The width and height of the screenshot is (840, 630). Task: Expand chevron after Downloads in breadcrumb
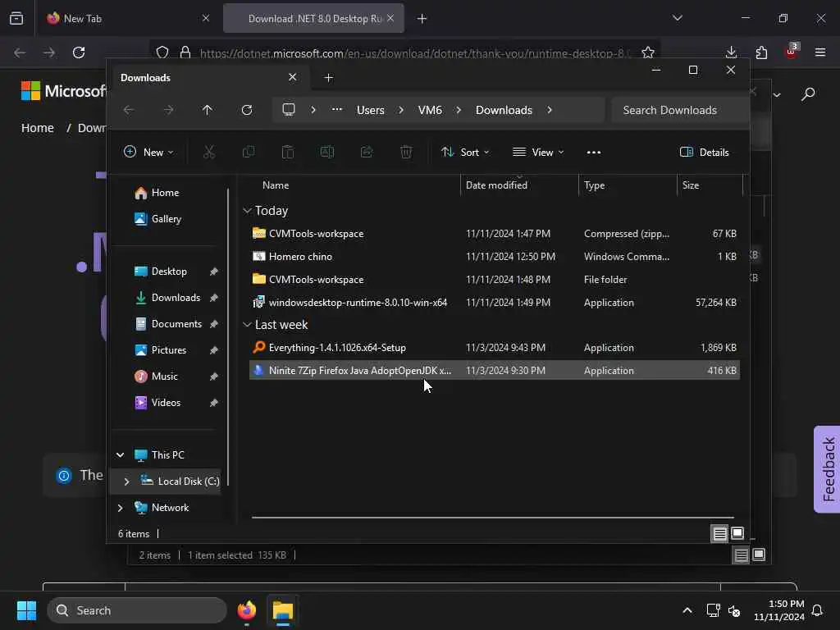[550, 110]
